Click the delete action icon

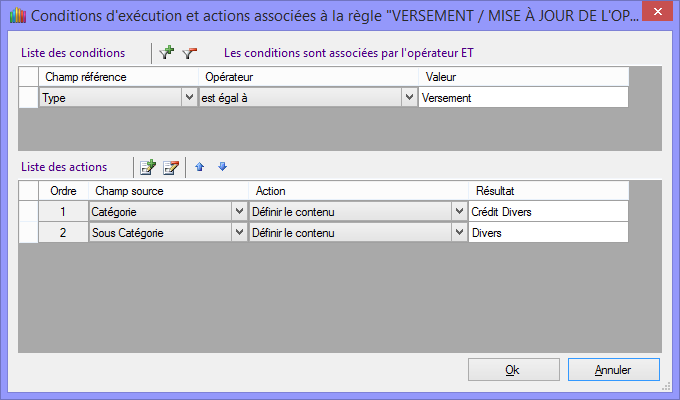170,167
